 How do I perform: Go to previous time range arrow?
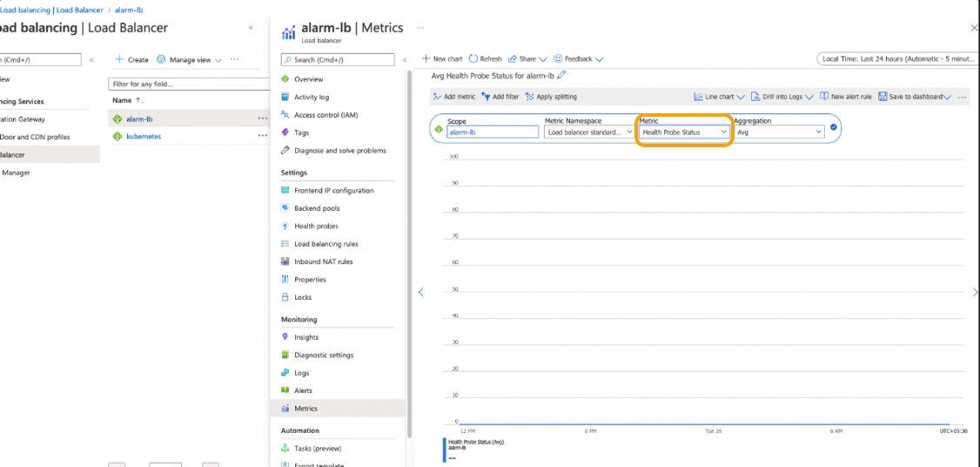420,292
